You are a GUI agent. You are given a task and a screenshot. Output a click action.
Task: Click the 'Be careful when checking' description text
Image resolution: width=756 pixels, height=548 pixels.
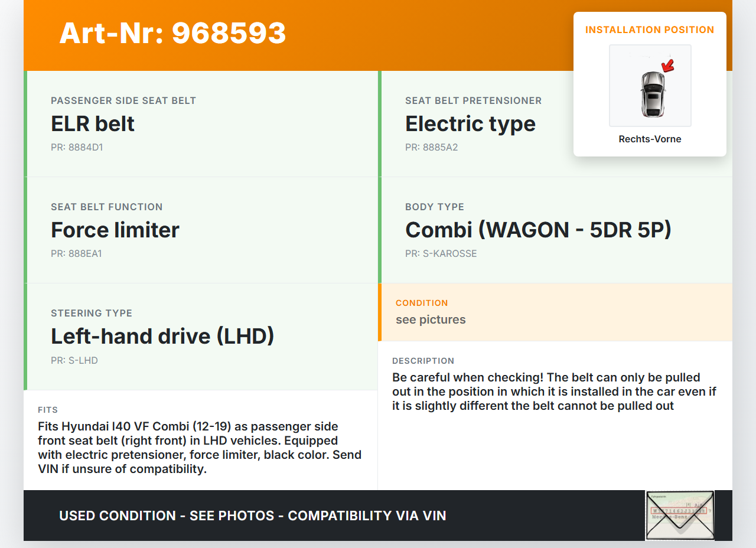tap(546, 392)
